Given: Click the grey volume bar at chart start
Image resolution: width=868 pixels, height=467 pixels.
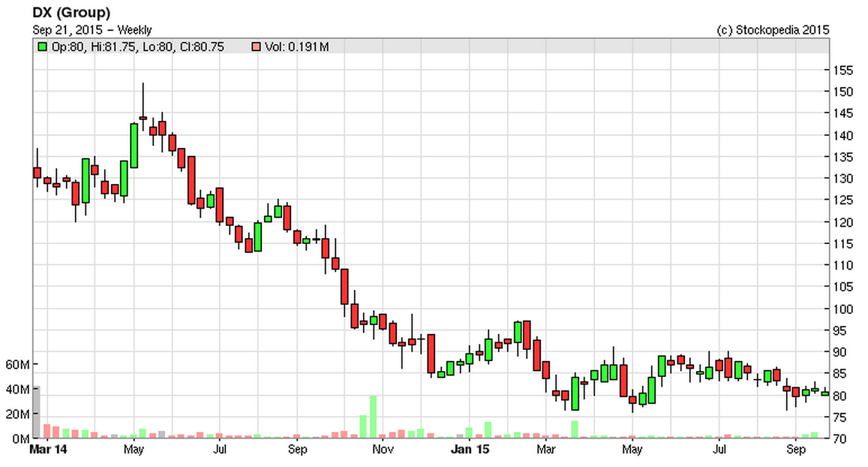Looking at the screenshot, I should pos(37,412).
